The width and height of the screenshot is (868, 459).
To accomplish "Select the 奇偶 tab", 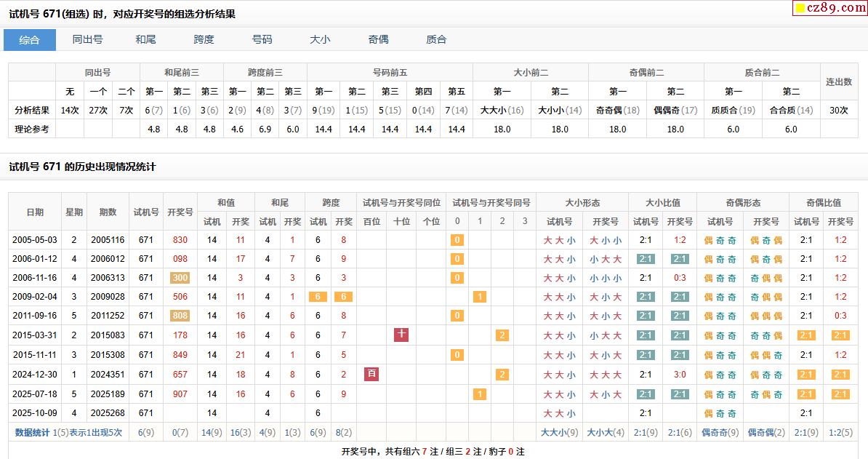I will (x=378, y=39).
